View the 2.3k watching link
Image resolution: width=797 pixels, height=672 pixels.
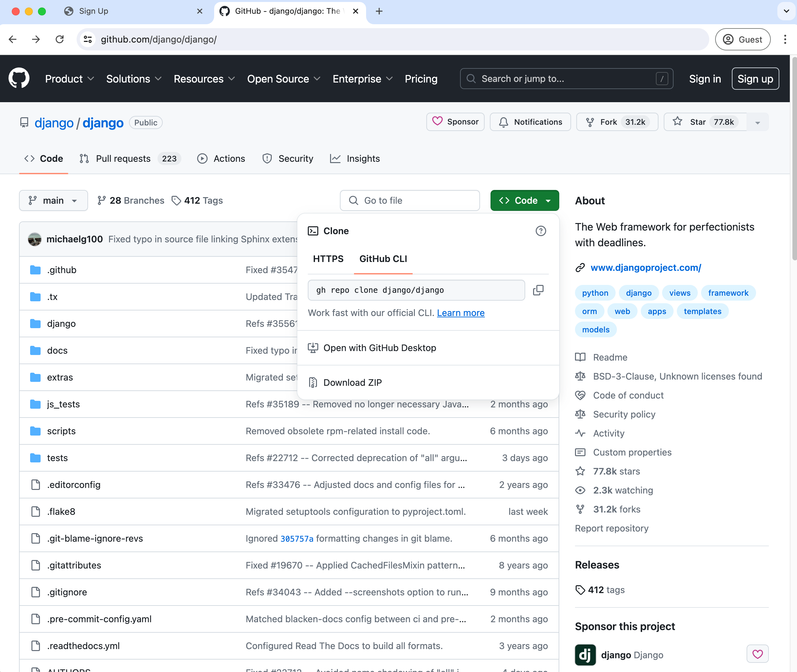(622, 491)
